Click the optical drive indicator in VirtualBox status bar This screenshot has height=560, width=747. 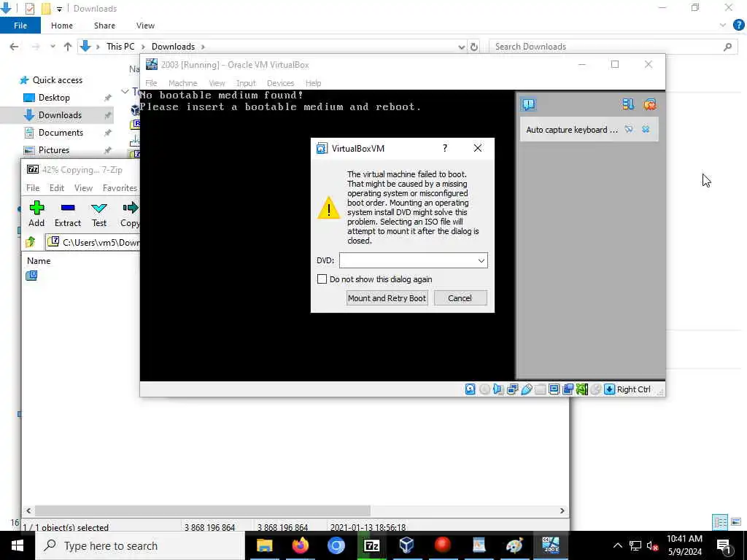pos(484,389)
